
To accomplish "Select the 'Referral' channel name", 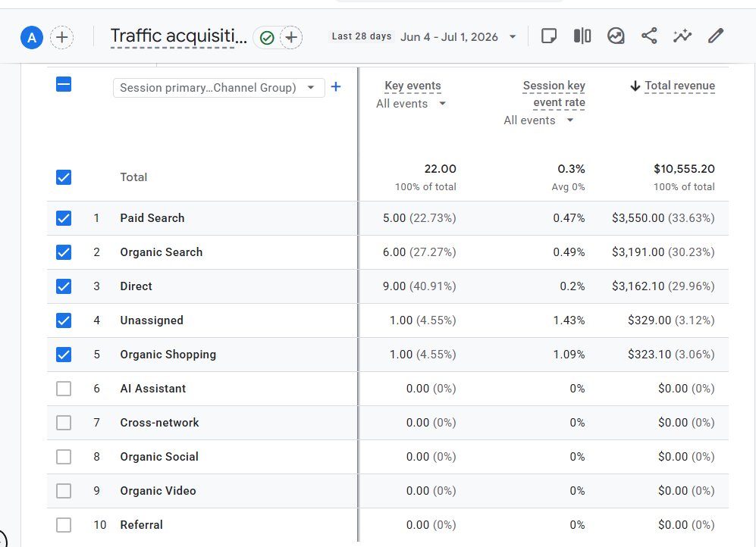I will pyautogui.click(x=141, y=525).
